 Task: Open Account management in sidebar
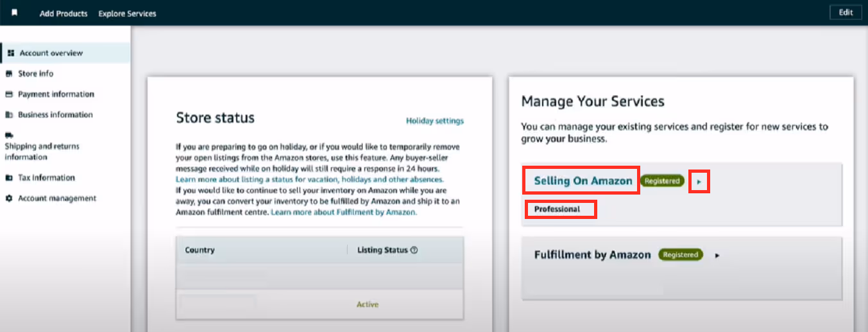tap(57, 198)
